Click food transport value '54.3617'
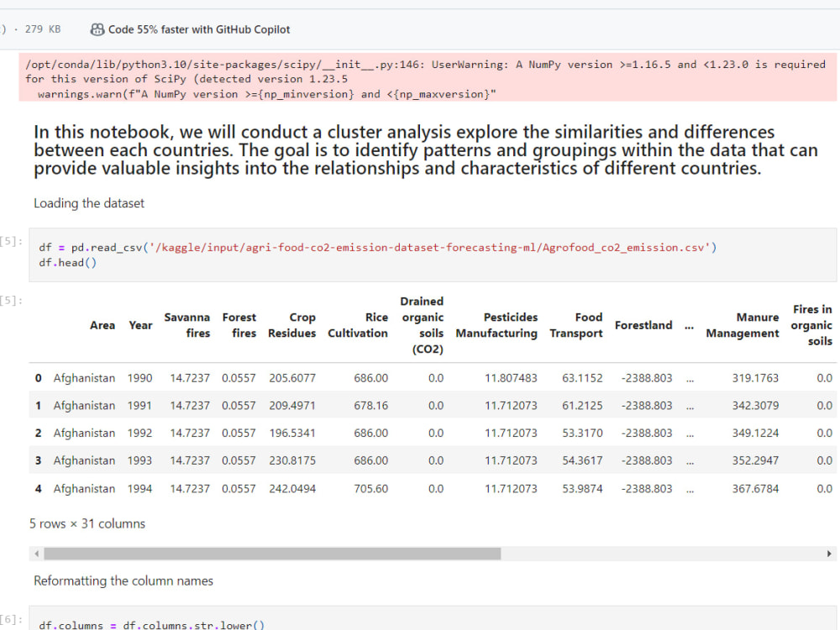The image size is (840, 630). [582, 460]
